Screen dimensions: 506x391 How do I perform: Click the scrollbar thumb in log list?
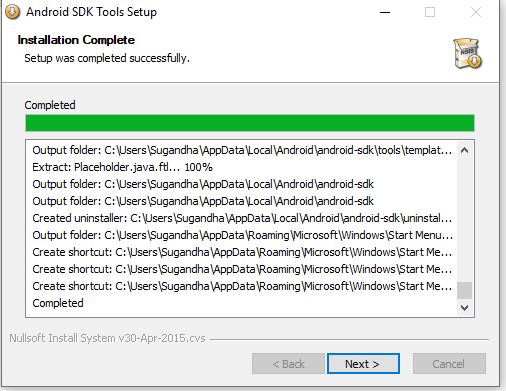click(464, 290)
